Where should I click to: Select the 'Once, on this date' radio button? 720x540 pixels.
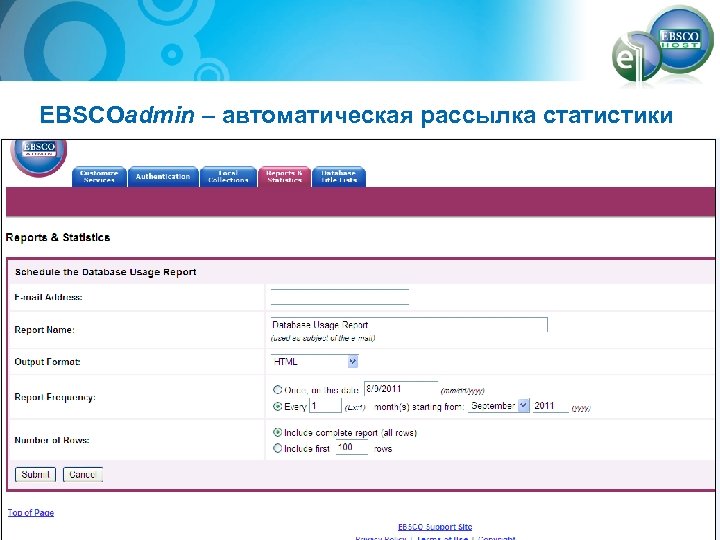click(x=277, y=390)
